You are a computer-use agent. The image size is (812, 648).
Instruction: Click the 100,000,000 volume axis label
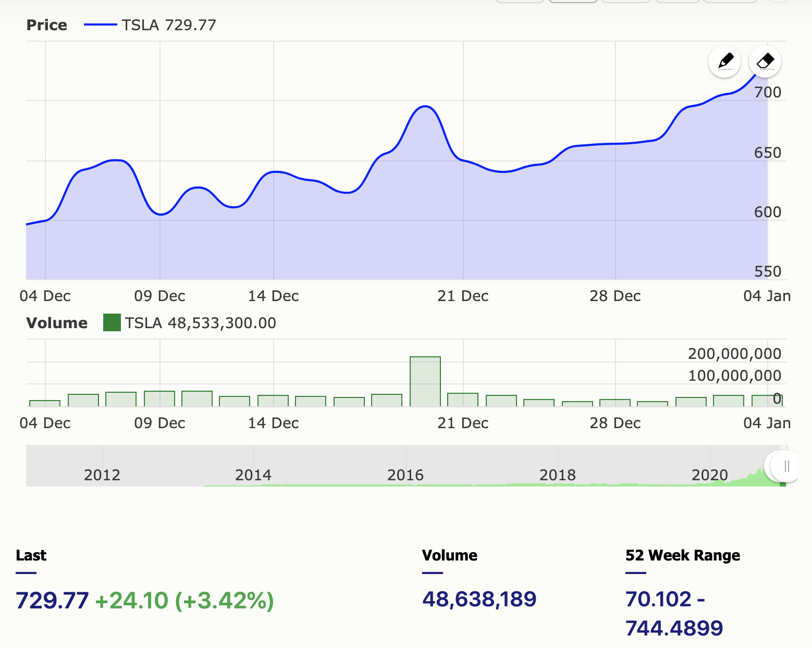(x=735, y=376)
